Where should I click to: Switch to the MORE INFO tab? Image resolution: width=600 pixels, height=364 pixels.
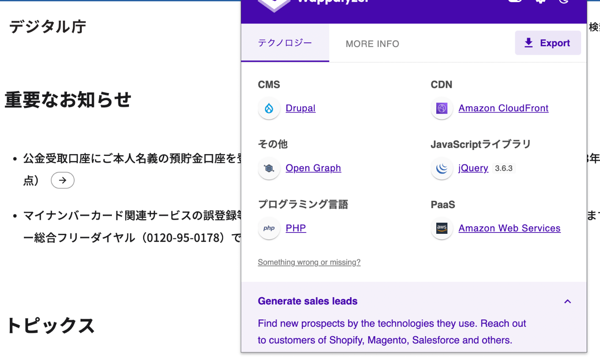[372, 44]
